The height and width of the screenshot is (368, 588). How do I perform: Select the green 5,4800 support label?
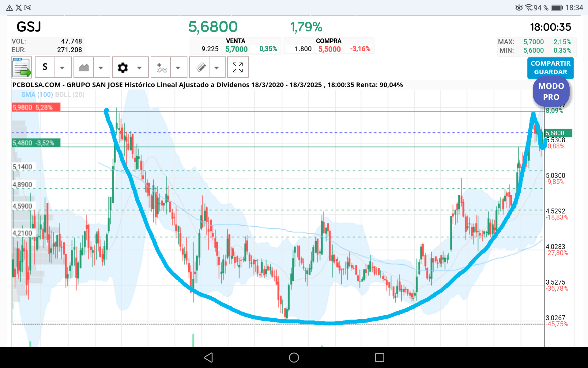pos(36,143)
